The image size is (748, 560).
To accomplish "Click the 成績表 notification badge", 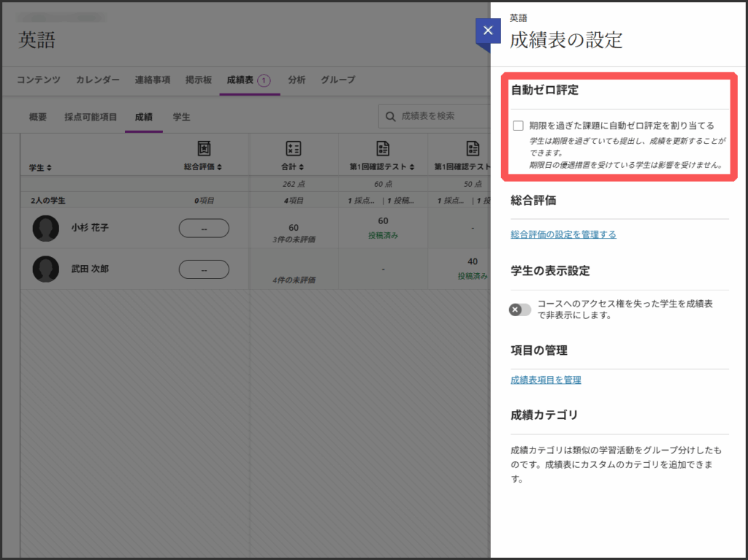I will click(x=264, y=80).
